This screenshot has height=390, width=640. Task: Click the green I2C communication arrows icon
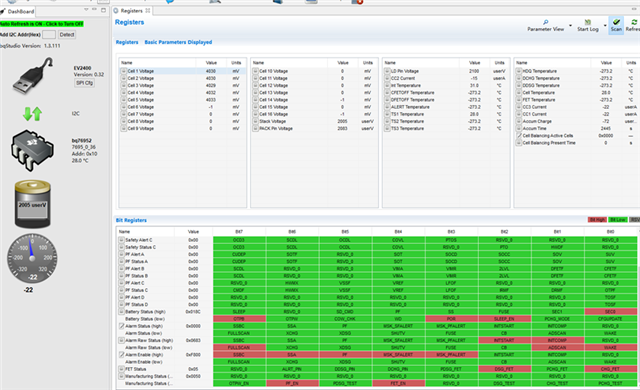tap(33, 114)
